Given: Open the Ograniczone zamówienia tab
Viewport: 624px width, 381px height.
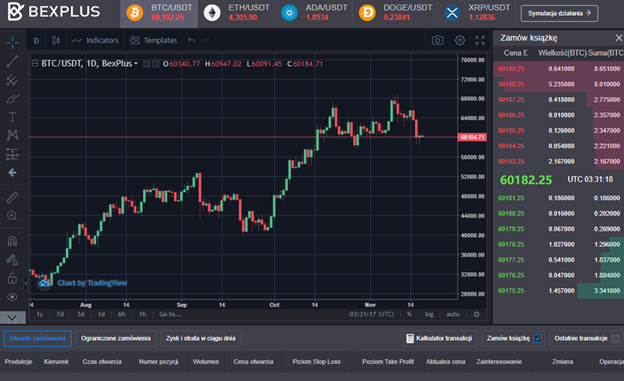Looking at the screenshot, I should (x=116, y=338).
